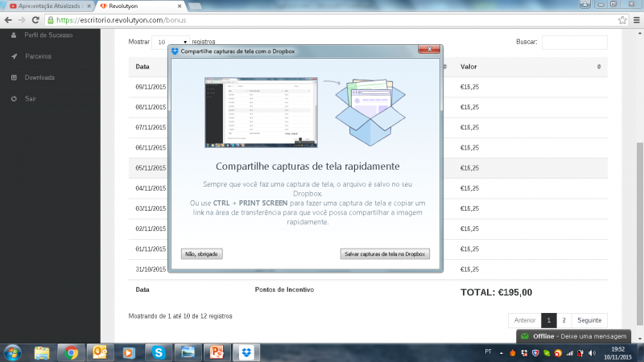Open Windows Explorer from the taskbar
The image size is (644, 362).
(42, 353)
